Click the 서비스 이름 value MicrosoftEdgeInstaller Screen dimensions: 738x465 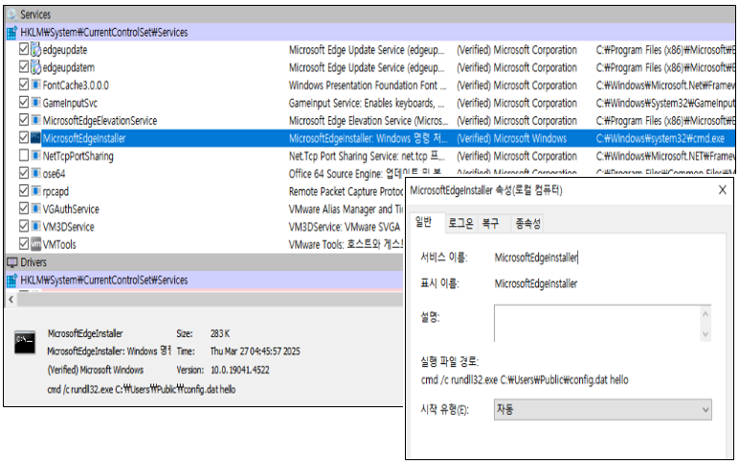pyautogui.click(x=536, y=258)
